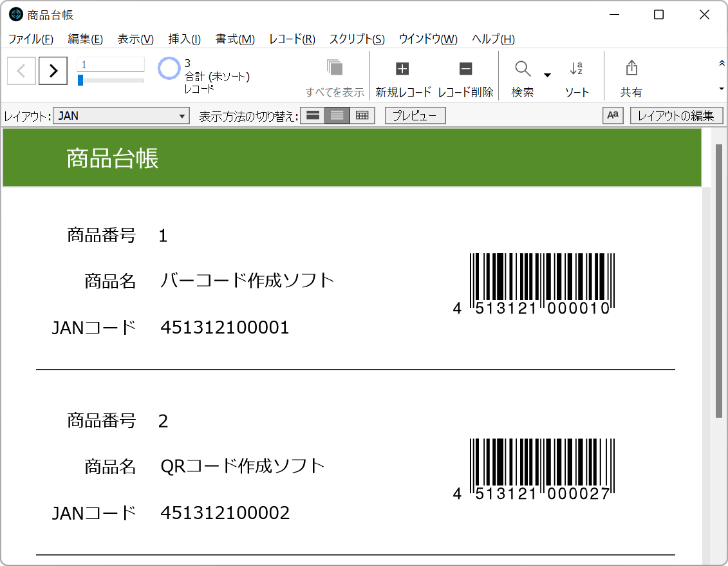Switch to table view mode
This screenshot has height=566, width=728.
pyautogui.click(x=362, y=115)
